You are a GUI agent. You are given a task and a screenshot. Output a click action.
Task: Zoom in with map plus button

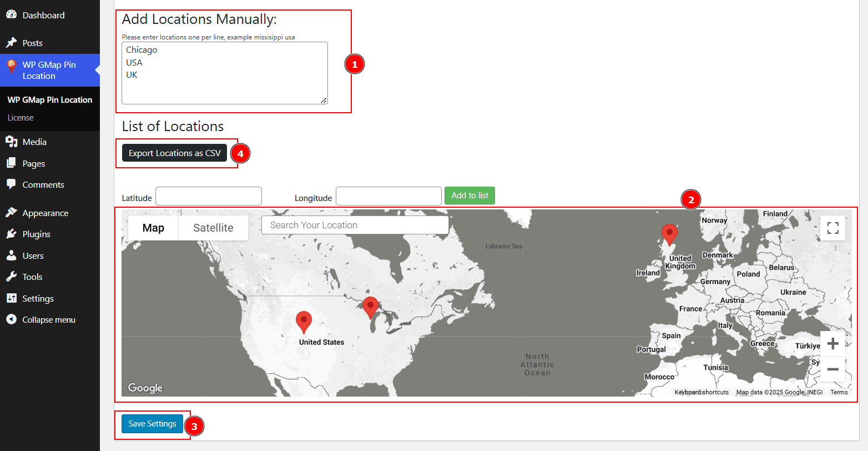[832, 344]
